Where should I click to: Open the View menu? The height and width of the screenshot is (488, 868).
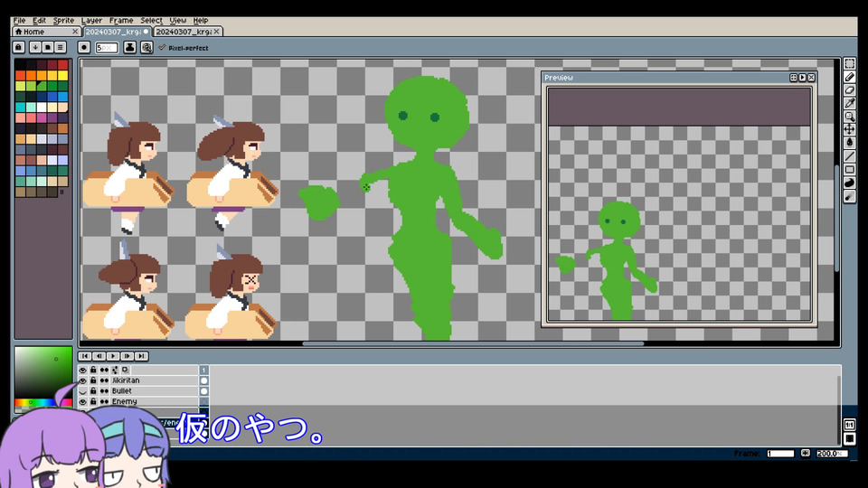point(178,21)
